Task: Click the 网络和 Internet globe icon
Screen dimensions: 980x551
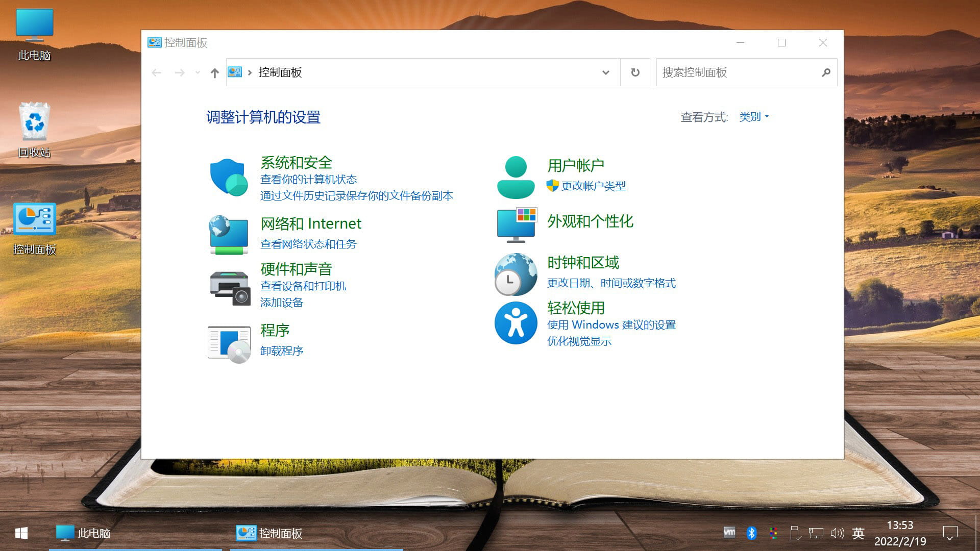Action: 229,234
